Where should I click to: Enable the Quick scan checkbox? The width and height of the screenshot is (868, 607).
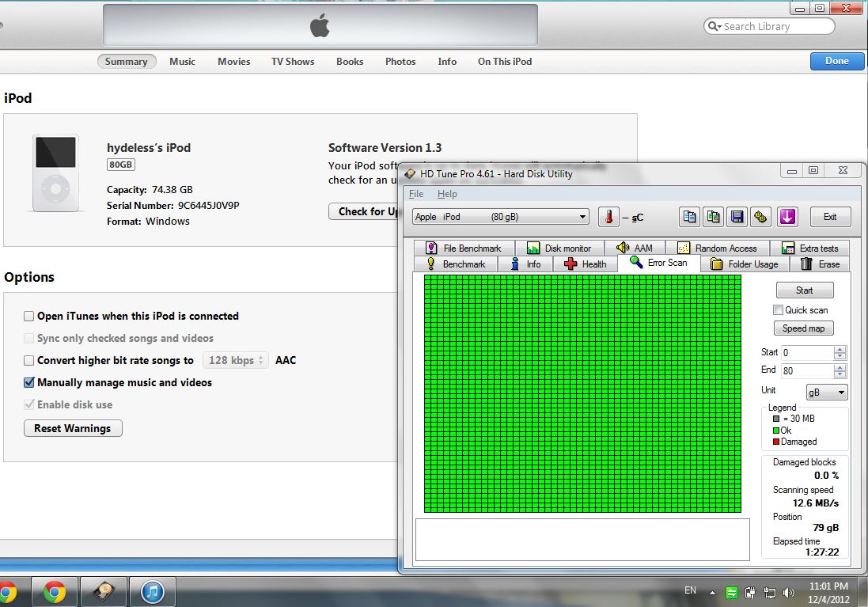pos(779,310)
